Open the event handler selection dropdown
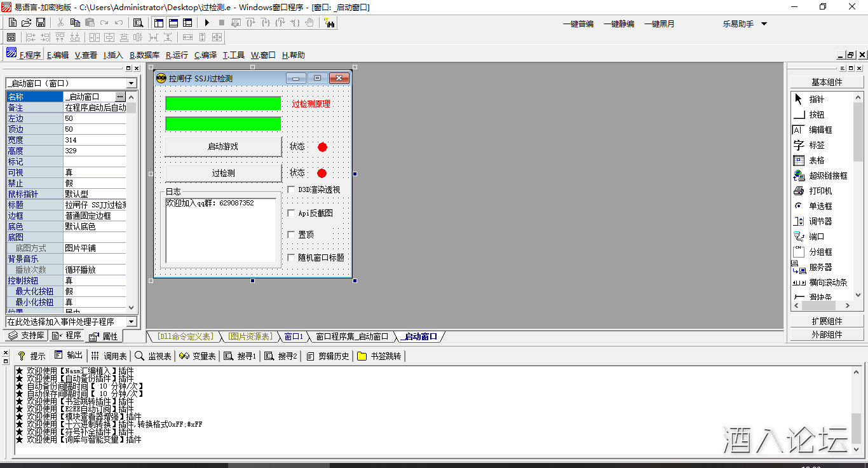 point(70,320)
